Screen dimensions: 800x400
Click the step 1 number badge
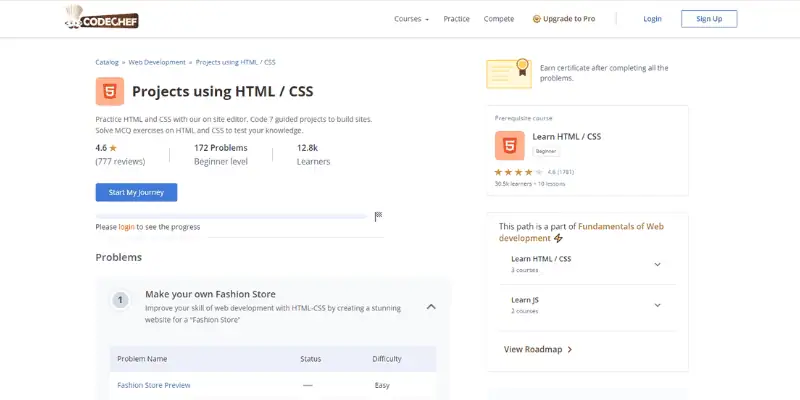point(120,300)
